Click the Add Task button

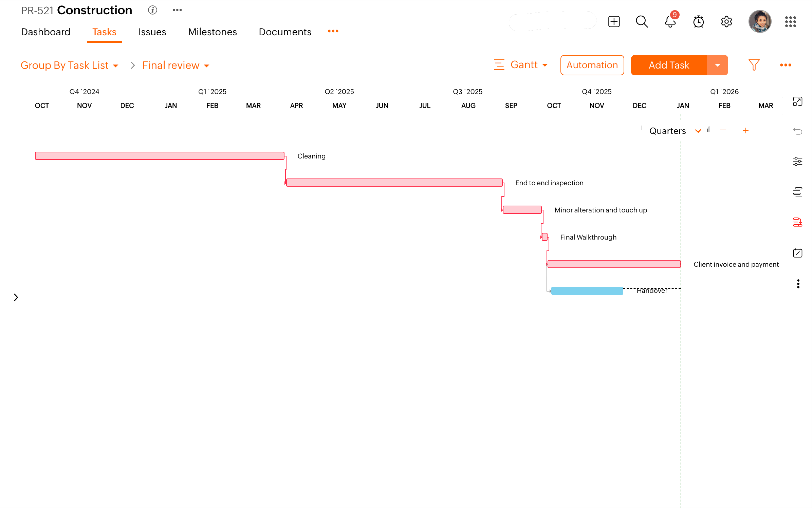(x=669, y=65)
